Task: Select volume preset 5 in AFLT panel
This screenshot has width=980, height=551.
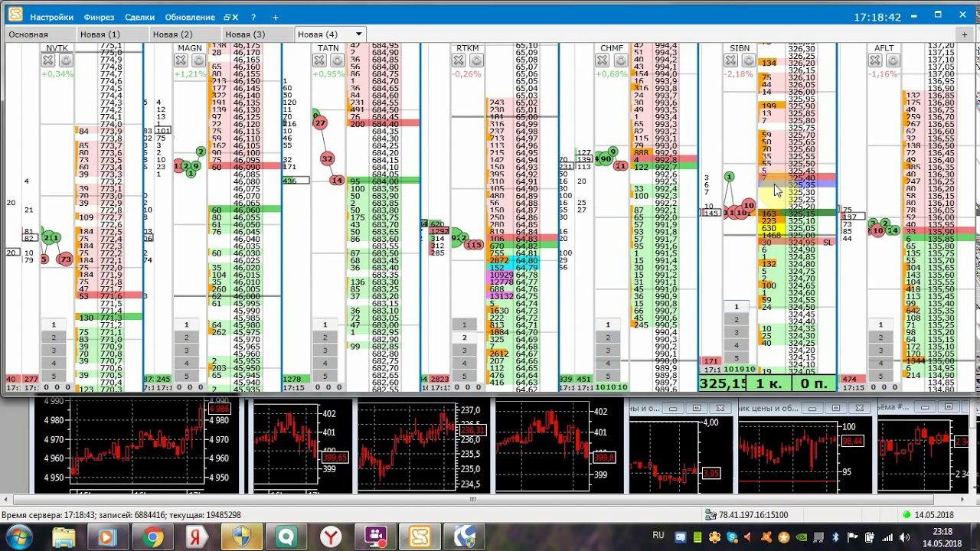Action: pos(880,377)
